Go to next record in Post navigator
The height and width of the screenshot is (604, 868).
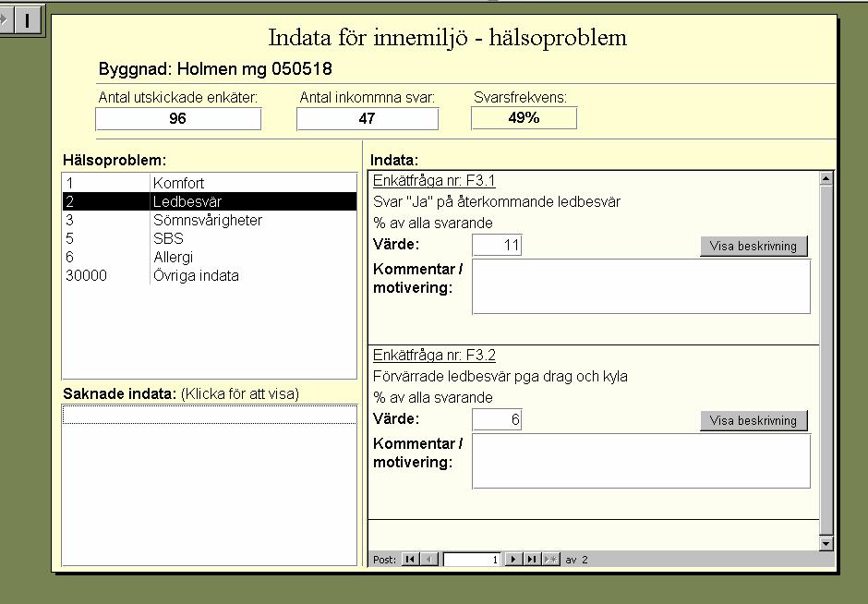[513, 559]
